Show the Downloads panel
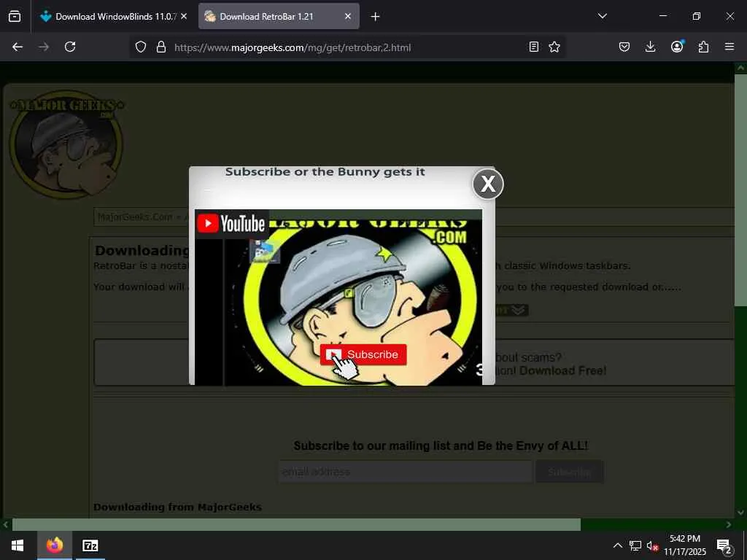 point(650,47)
